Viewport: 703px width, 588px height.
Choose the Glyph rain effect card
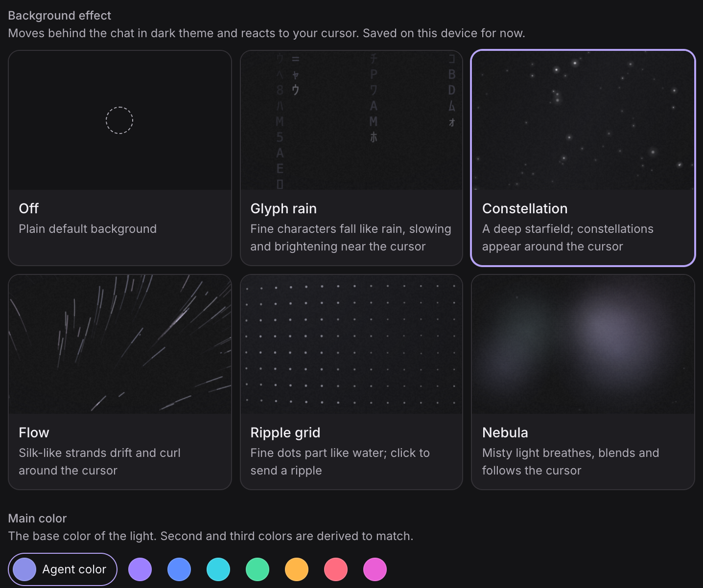(351, 158)
